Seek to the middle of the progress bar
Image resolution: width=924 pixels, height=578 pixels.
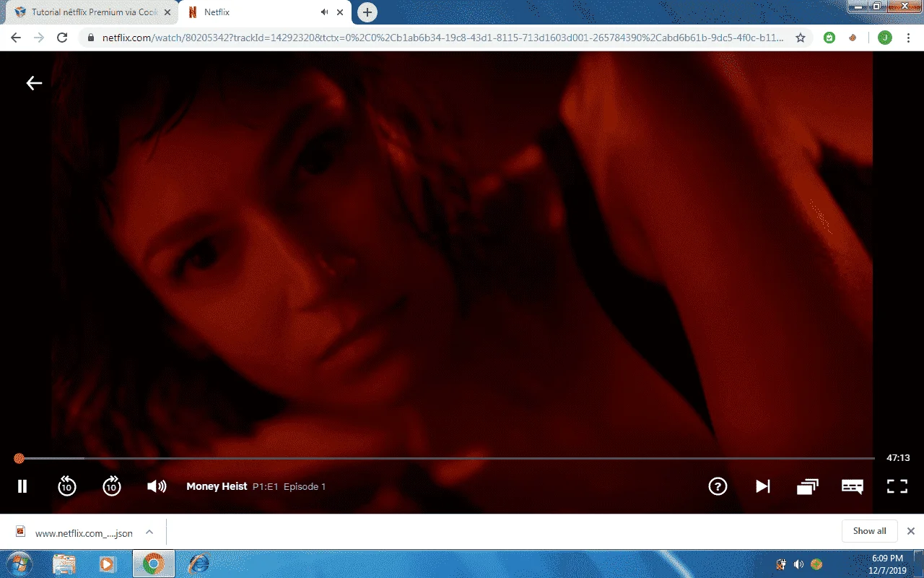[x=447, y=458]
